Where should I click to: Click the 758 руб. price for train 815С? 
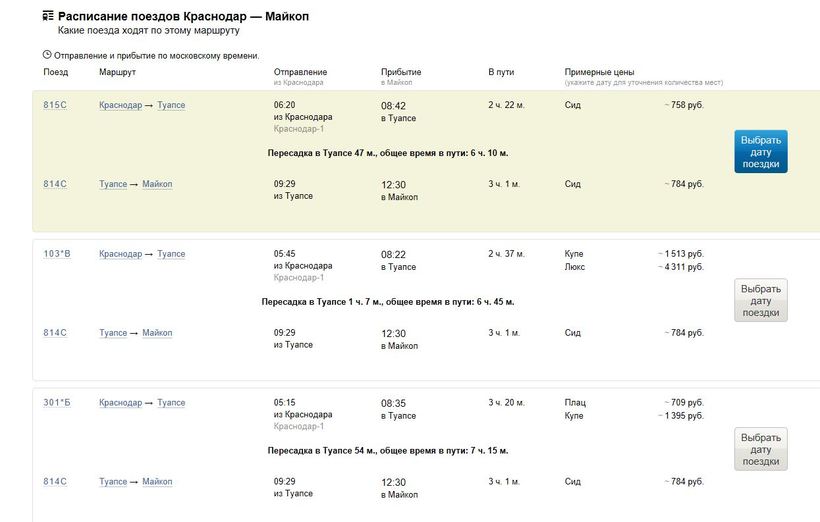point(686,105)
